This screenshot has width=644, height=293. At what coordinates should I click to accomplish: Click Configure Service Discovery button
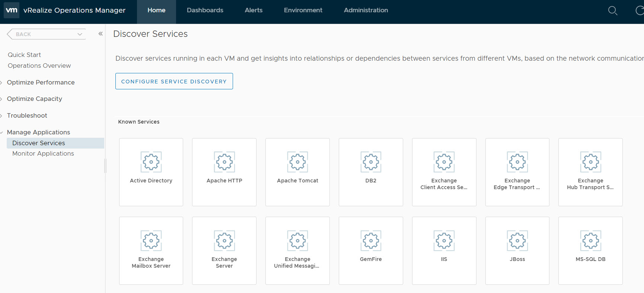tap(174, 82)
